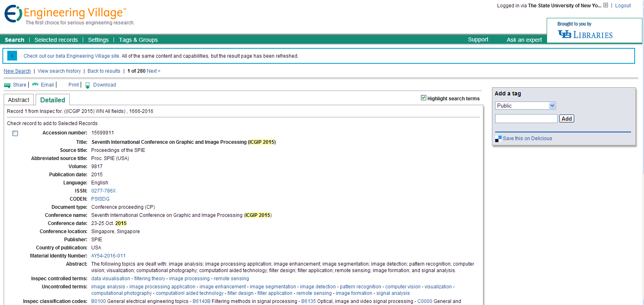644x305 pixels.
Task: Switch to the Abstract tab
Action: point(19,100)
